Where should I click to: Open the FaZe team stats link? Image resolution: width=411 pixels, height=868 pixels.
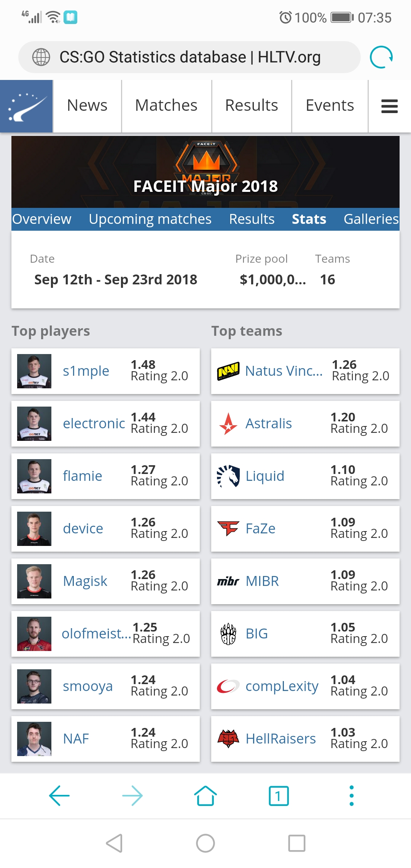click(x=260, y=529)
